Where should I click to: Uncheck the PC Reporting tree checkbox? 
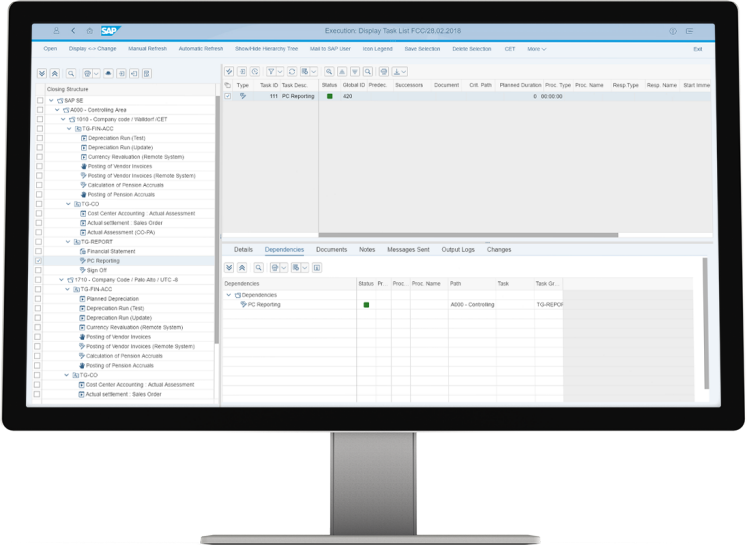click(39, 261)
